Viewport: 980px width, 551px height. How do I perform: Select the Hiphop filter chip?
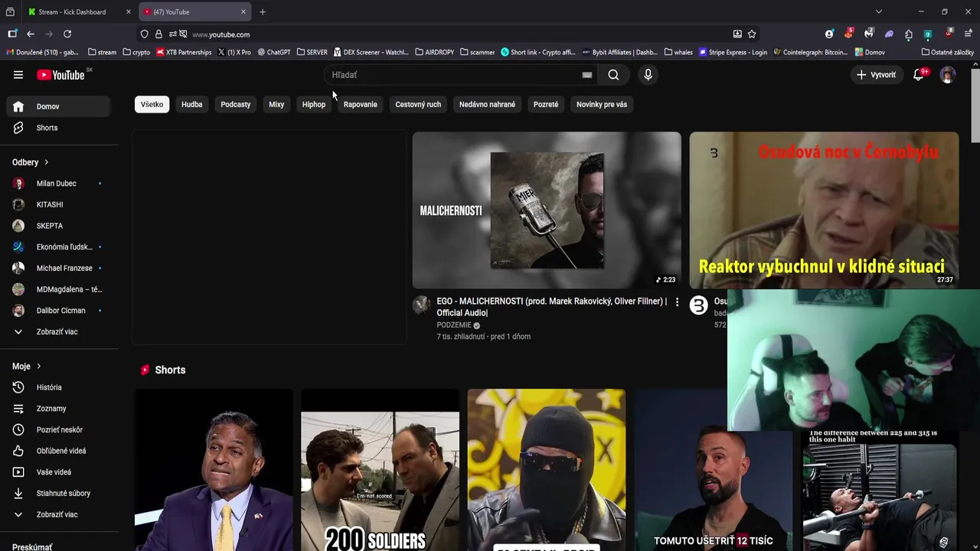click(314, 104)
